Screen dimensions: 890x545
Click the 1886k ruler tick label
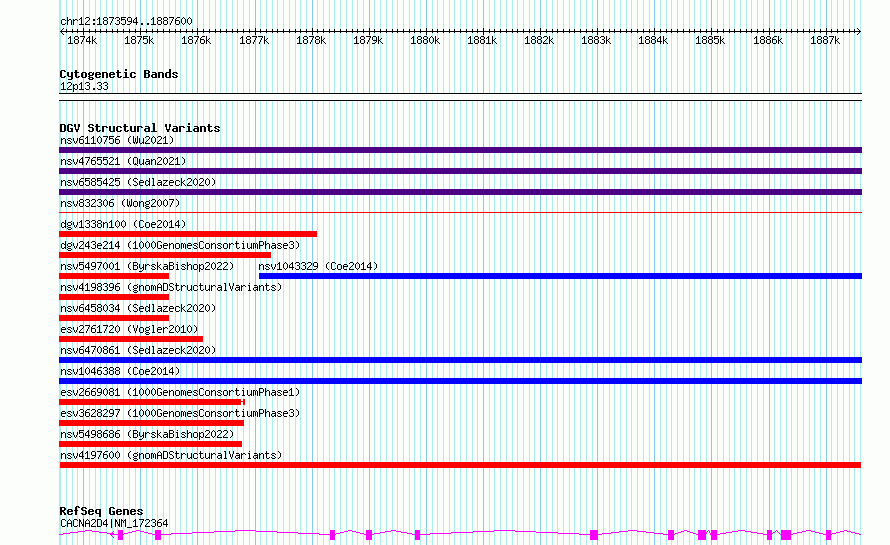(768, 40)
